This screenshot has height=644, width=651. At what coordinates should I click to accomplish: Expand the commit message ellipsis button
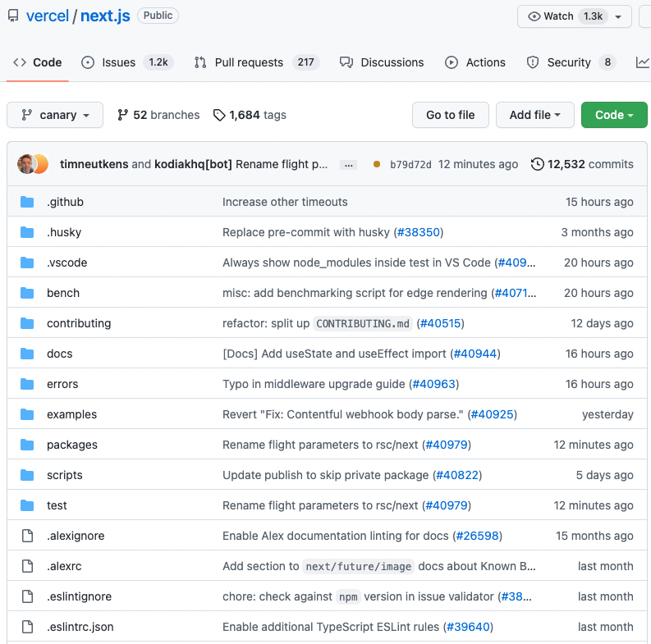348,165
